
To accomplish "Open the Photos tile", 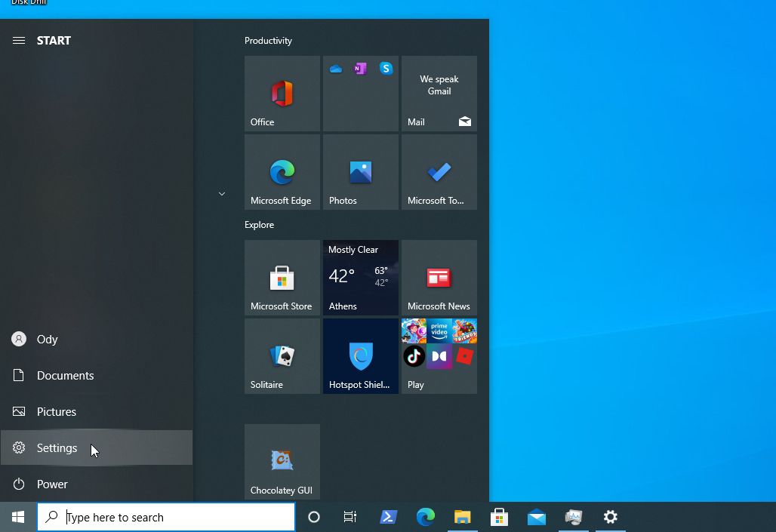I will [x=361, y=172].
